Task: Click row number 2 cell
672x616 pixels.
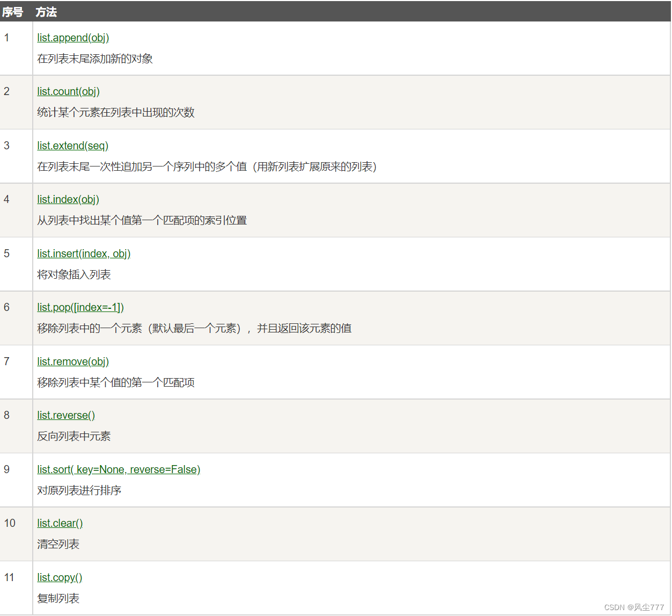Action: 16,103
